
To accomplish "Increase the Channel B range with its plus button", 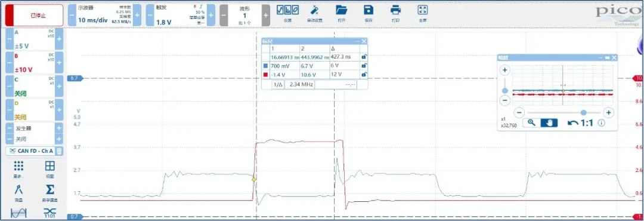I will (59, 63).
